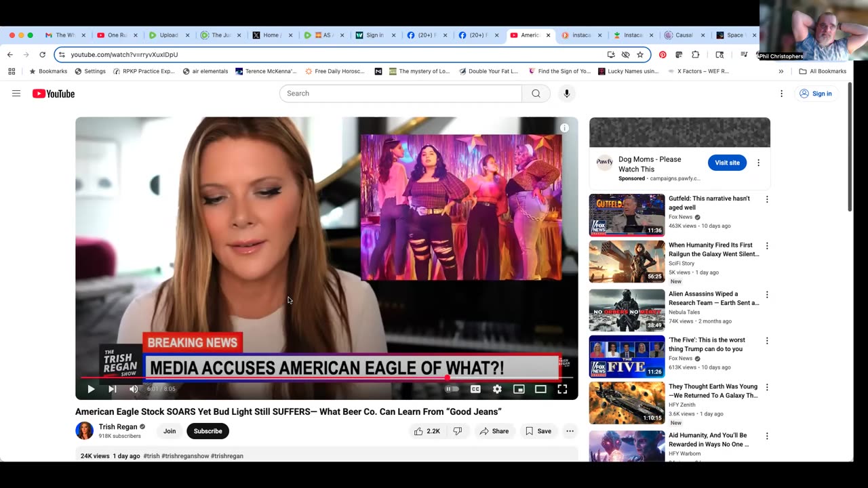868x488 pixels.
Task: Subscribe to the Trish Regan channel
Action: click(x=208, y=431)
